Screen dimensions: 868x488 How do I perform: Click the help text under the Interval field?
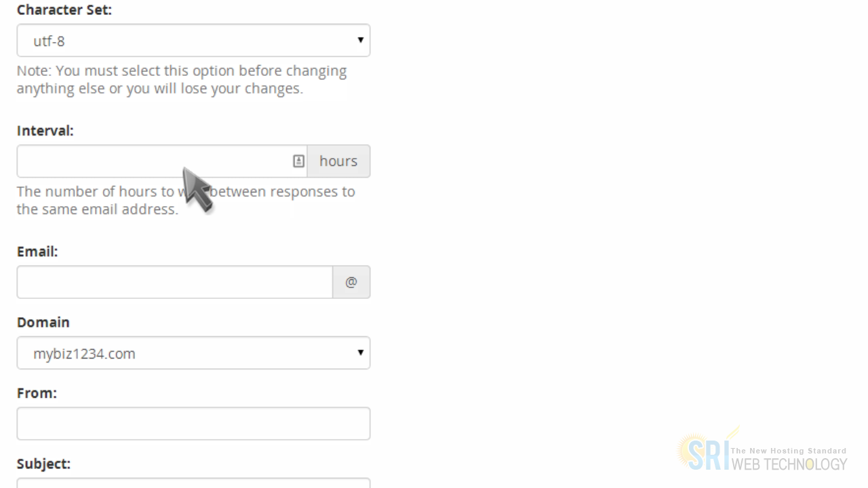pos(186,200)
